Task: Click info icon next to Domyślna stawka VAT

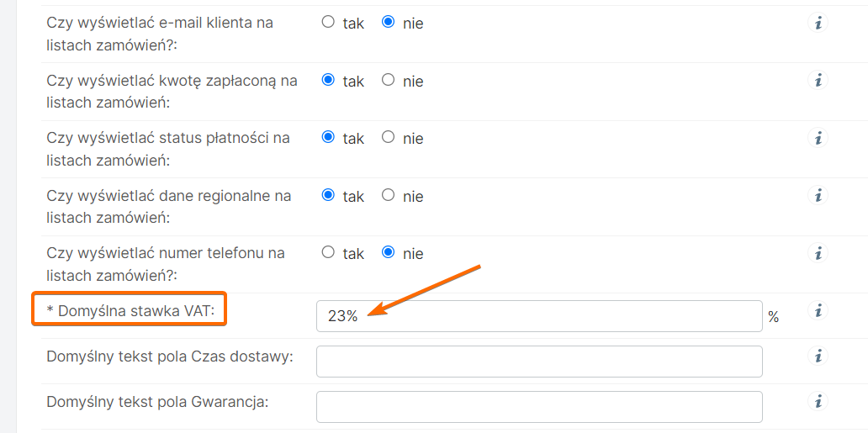Action: click(818, 311)
